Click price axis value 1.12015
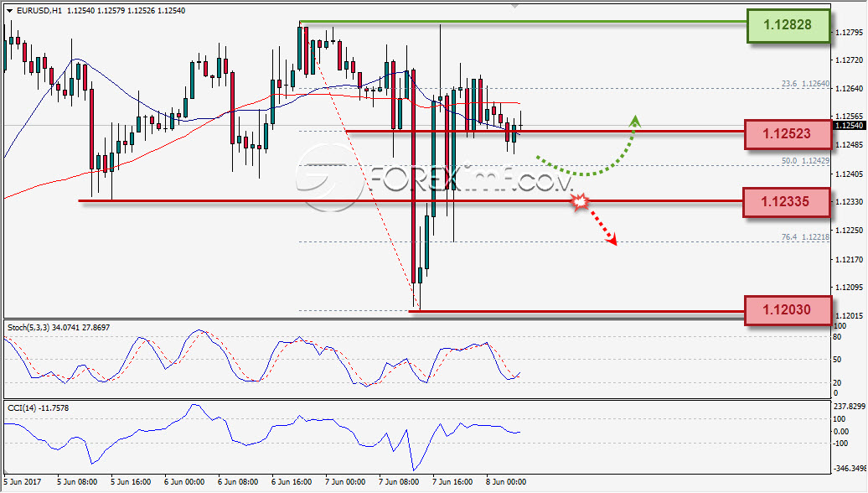868x493 pixels. (850, 316)
